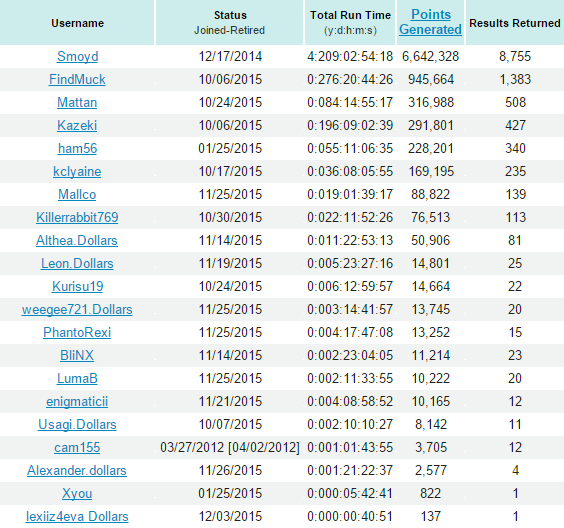Open the ham56 username link
The height and width of the screenshot is (528, 564).
[77, 149]
